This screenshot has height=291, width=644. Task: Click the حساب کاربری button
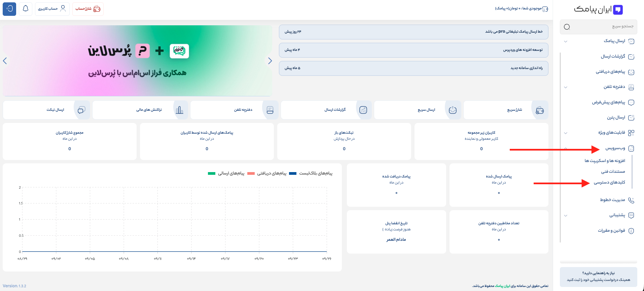click(x=52, y=9)
